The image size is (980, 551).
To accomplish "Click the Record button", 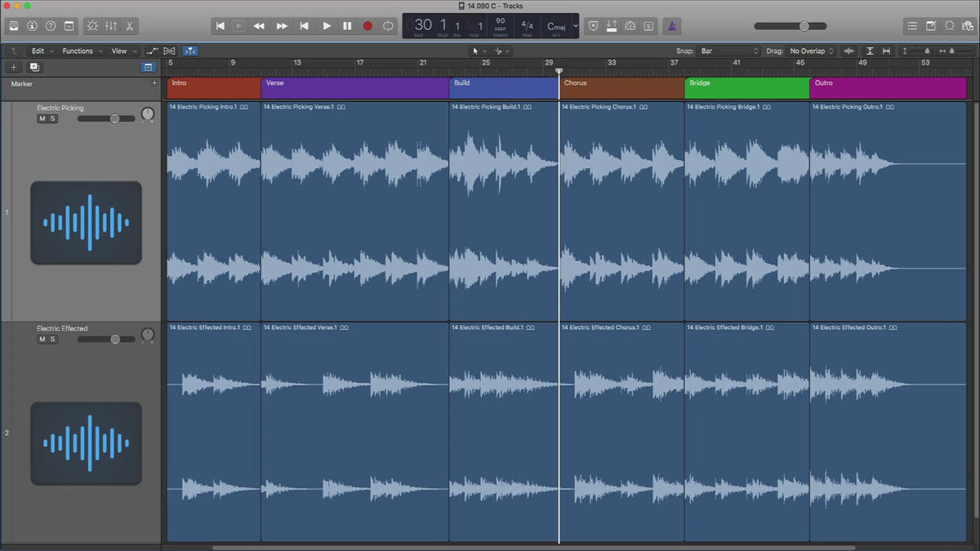I will pyautogui.click(x=367, y=26).
